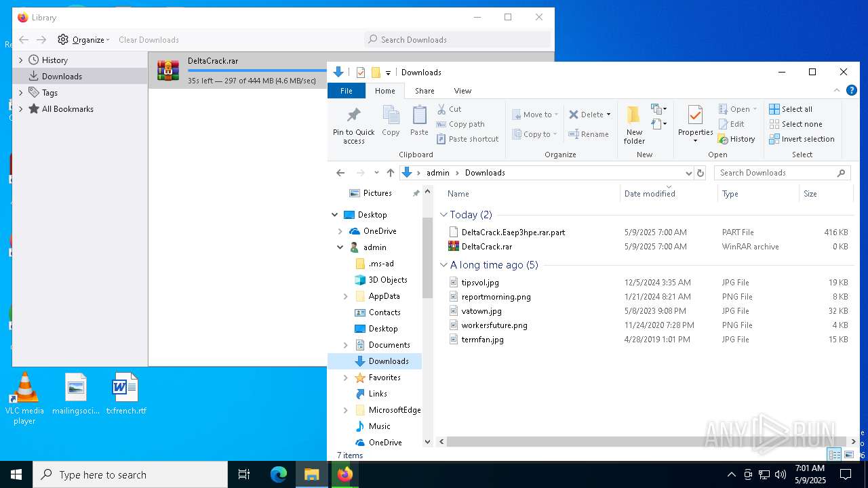Screen dimensions: 868x488
Task: Select tipsvol.jpg file
Action: [x=479, y=283]
